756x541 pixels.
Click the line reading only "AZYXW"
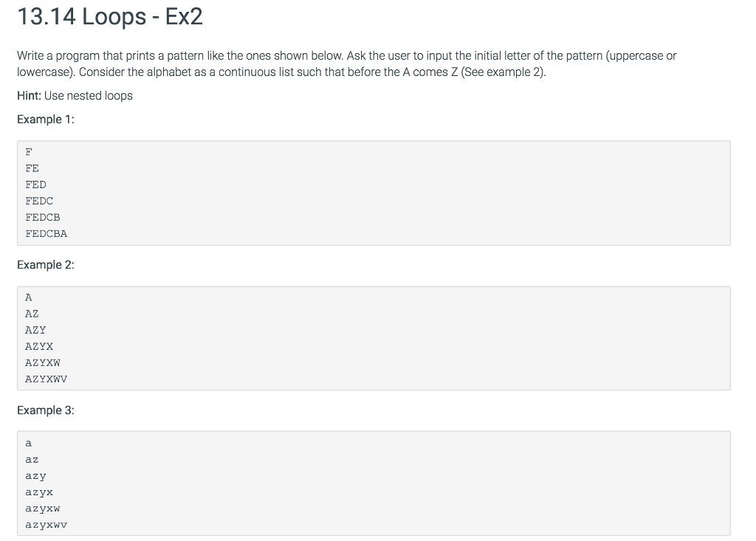coord(43,362)
